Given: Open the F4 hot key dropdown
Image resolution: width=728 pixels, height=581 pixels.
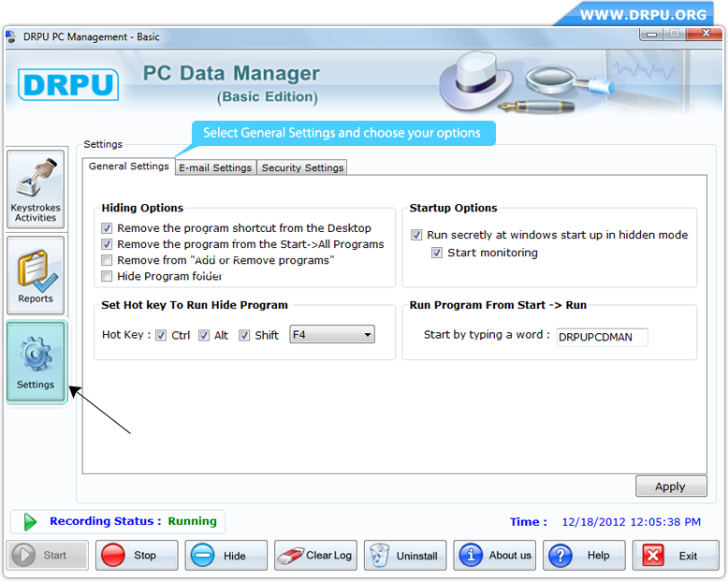Looking at the screenshot, I should click(332, 335).
